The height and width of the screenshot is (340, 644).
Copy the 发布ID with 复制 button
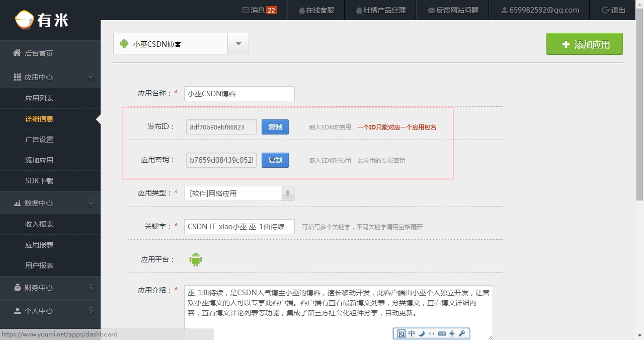[x=275, y=127]
